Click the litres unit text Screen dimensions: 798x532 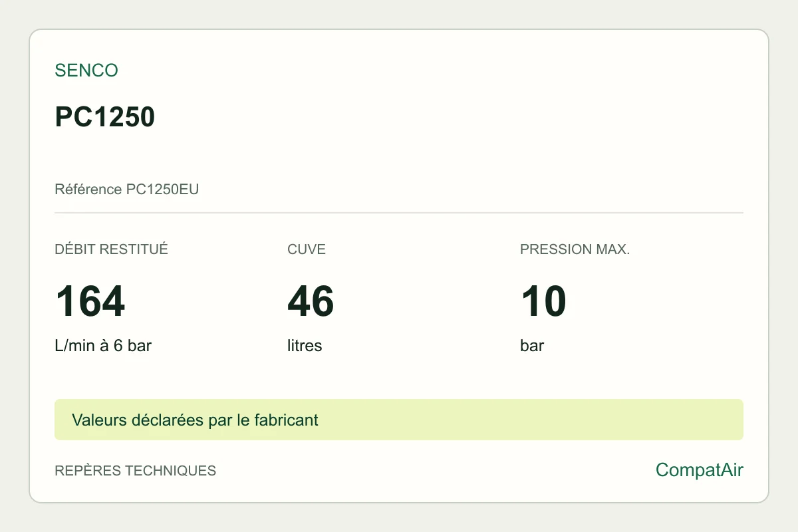click(x=305, y=346)
